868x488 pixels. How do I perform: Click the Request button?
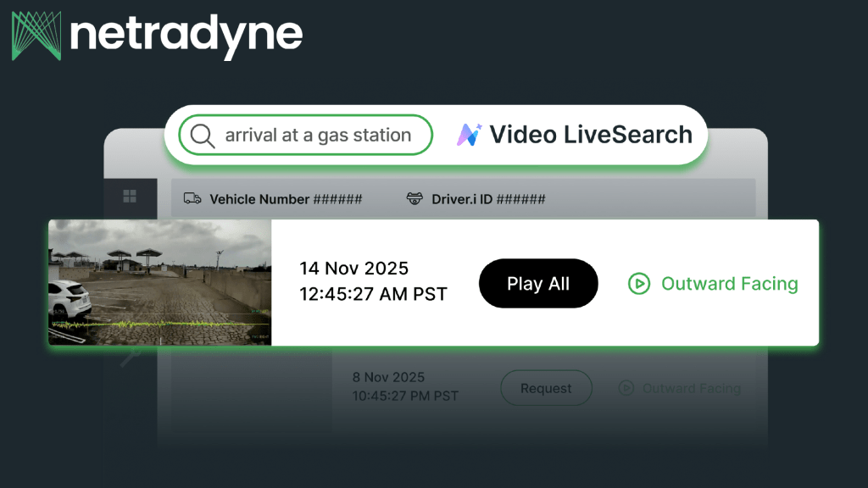(x=546, y=388)
